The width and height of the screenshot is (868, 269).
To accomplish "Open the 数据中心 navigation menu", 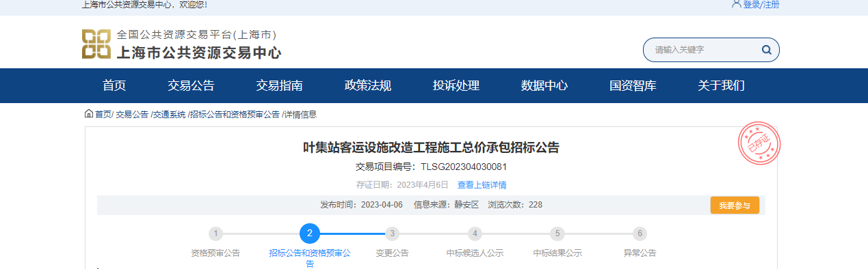I will (544, 86).
